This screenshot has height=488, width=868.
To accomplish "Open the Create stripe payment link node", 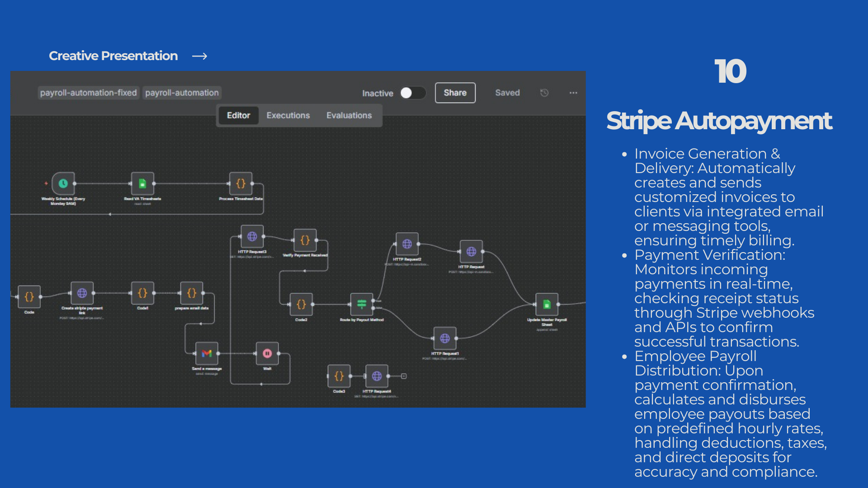I will 82,294.
